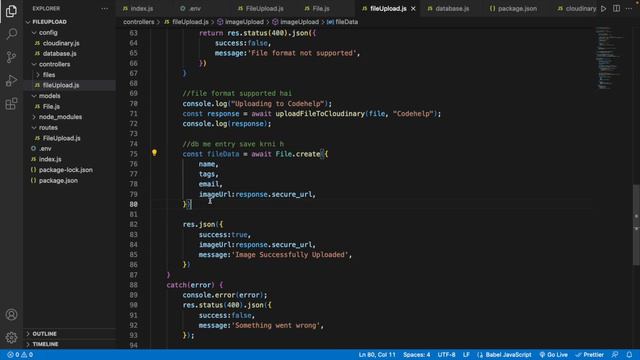Click the editor minimap preview

click(x=609, y=58)
